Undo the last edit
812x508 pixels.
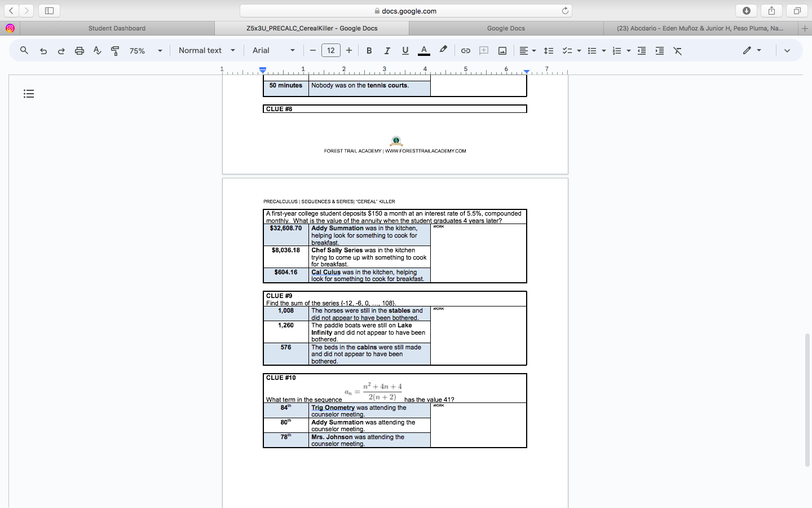point(43,51)
